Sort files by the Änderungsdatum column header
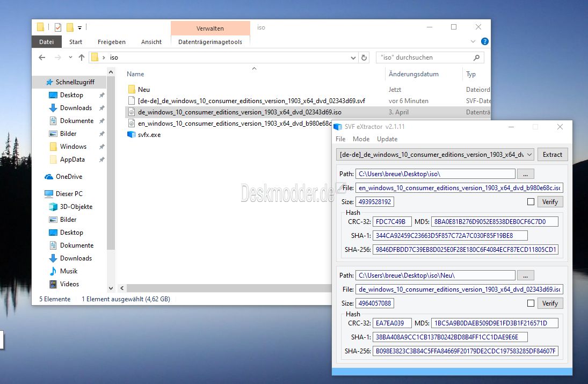 coord(413,74)
